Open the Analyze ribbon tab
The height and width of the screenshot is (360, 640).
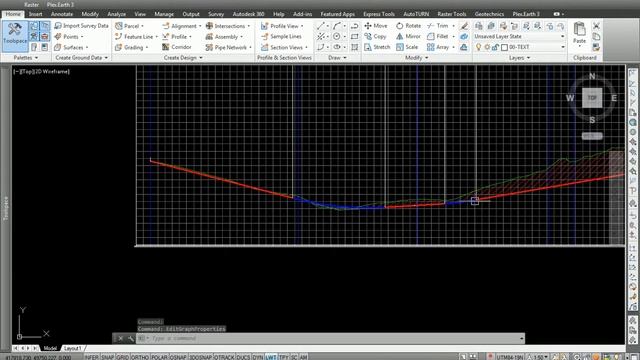117,14
